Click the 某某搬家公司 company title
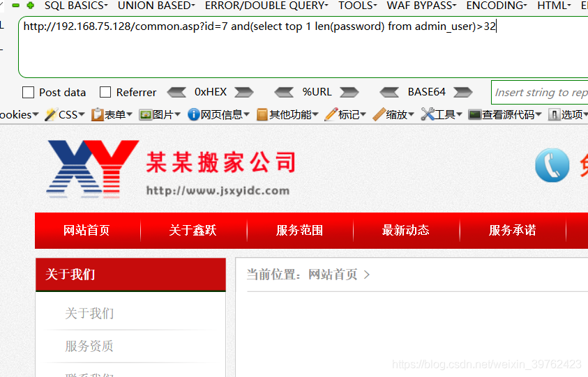The width and height of the screenshot is (588, 377). coord(221,162)
